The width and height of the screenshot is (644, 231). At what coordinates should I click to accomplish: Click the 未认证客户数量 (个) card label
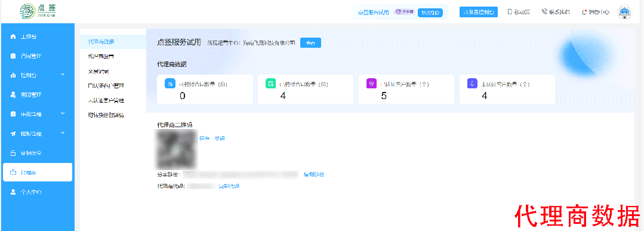pos(506,84)
